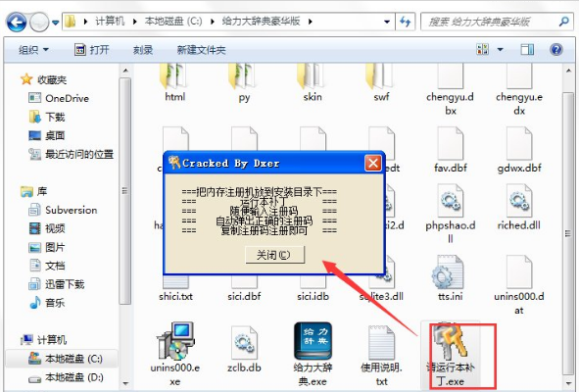The width and height of the screenshot is (579, 392).
Task: Select the unins000.exe installer icon
Action: 175,341
